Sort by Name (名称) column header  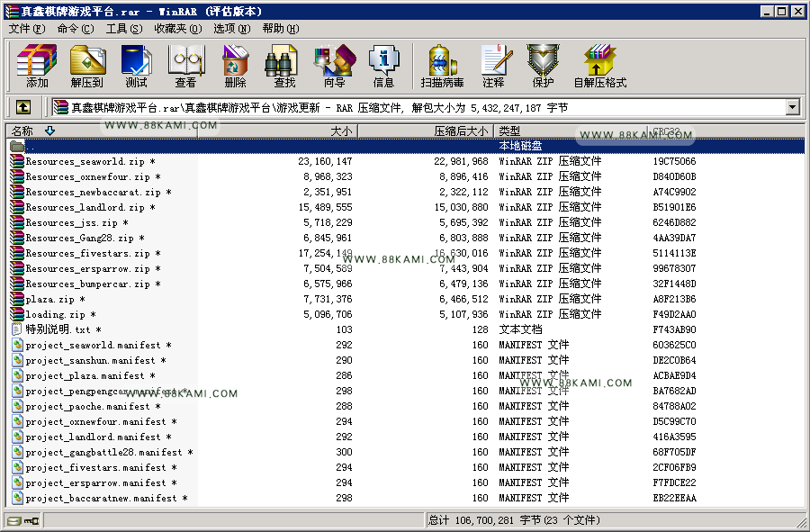click(x=103, y=131)
